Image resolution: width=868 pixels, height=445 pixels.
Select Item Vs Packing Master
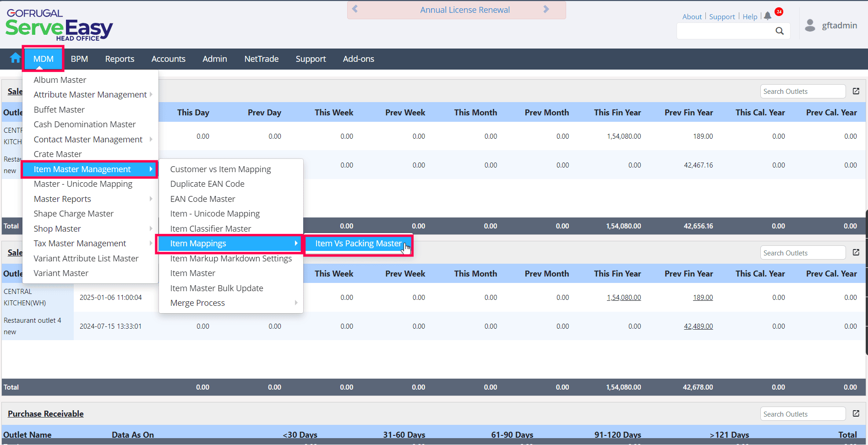[359, 243]
